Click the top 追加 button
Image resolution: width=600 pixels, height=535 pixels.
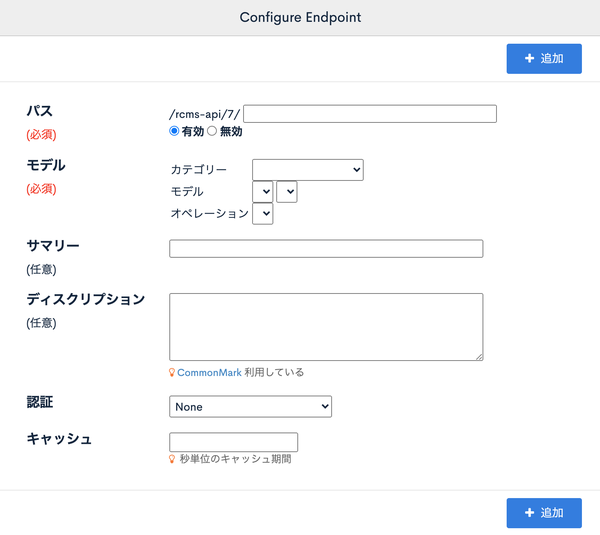tap(544, 59)
